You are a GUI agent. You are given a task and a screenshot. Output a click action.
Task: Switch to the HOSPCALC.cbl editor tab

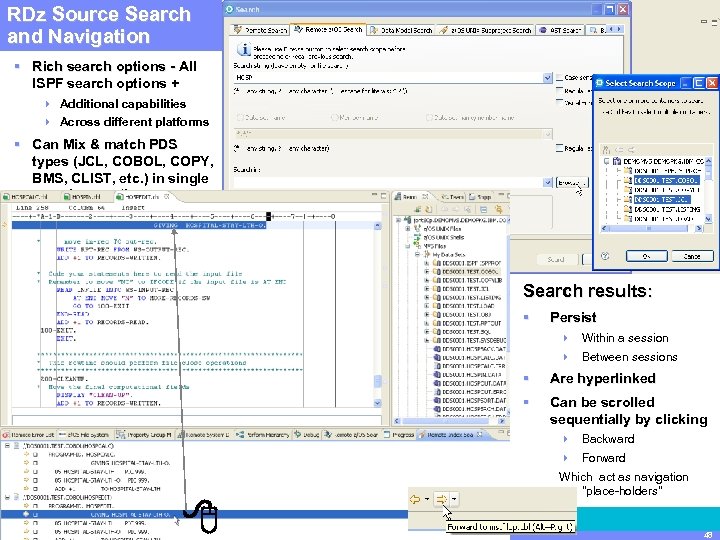pos(25,197)
